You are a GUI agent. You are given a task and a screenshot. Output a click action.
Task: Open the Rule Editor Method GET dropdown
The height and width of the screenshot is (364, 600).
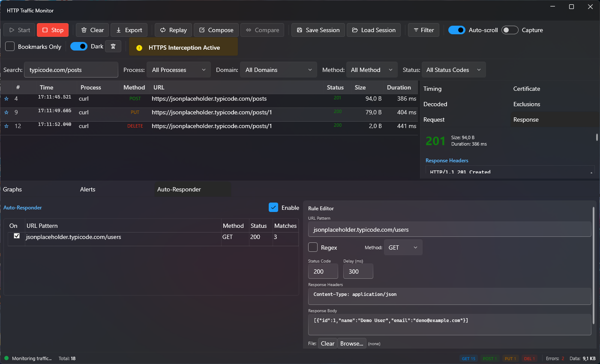click(x=403, y=248)
